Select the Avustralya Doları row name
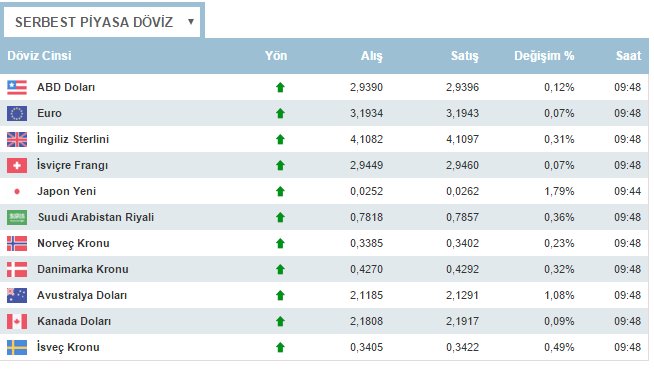The height and width of the screenshot is (371, 654). point(82,295)
